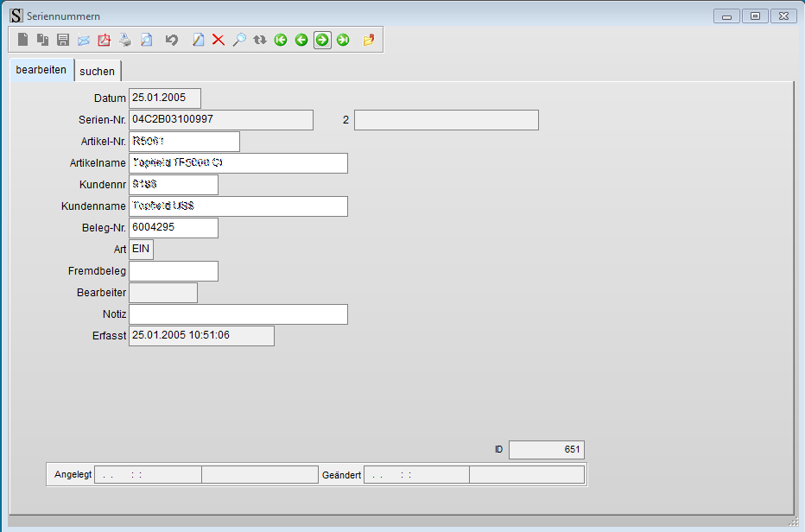Click the Bearbeiter field
The image size is (805, 532).
[163, 292]
